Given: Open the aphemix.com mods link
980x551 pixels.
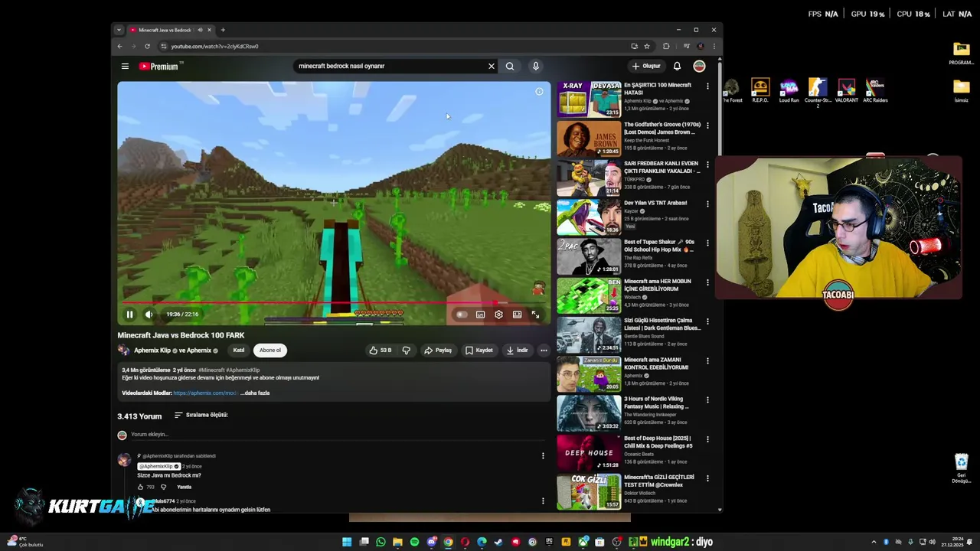Looking at the screenshot, I should [205, 393].
